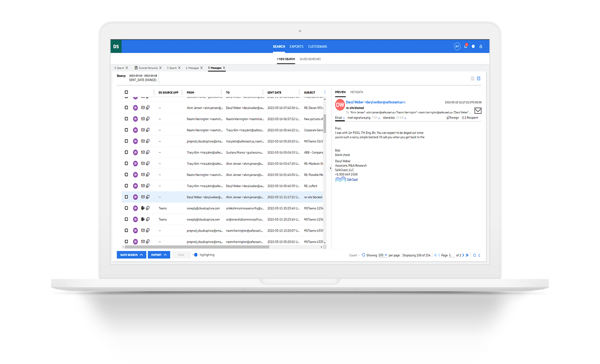Expand the Save Search menu
Image resolution: width=600 pixels, height=364 pixels.
click(x=131, y=255)
